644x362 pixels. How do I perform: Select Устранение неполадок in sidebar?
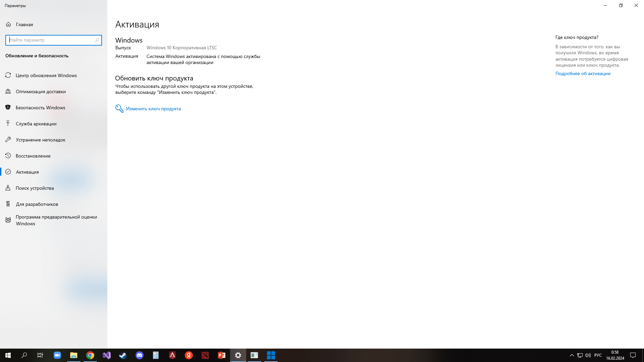(x=54, y=140)
